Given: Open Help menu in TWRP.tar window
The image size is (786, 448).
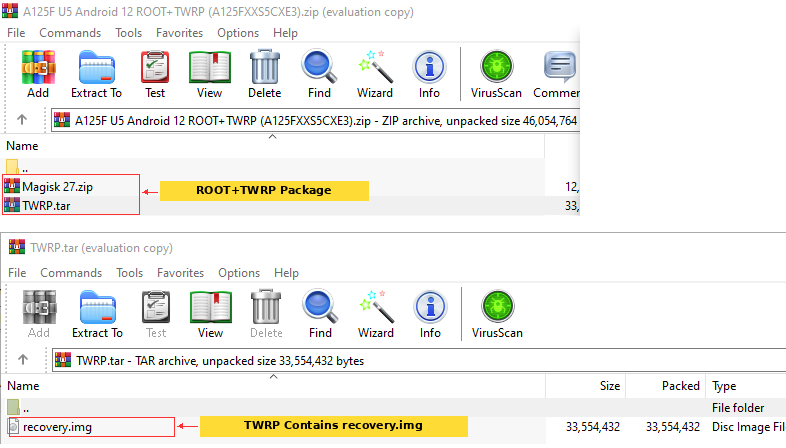Looking at the screenshot, I should (x=286, y=273).
